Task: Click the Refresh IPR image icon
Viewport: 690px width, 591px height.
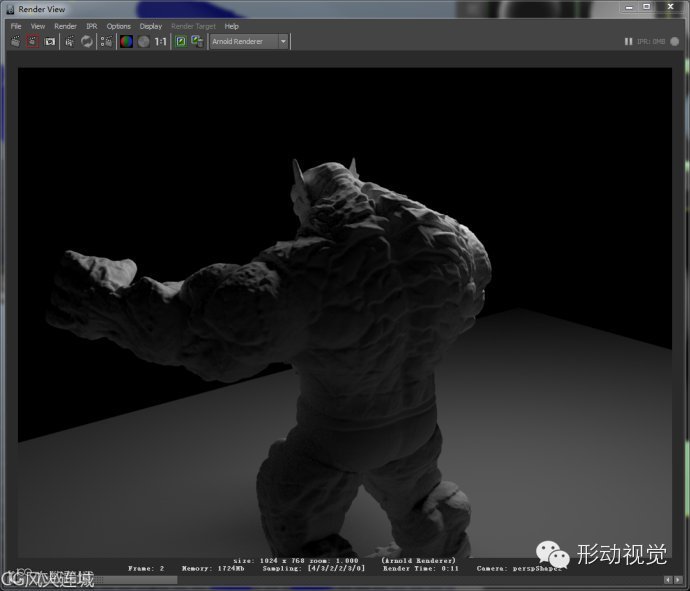Action: 87,41
